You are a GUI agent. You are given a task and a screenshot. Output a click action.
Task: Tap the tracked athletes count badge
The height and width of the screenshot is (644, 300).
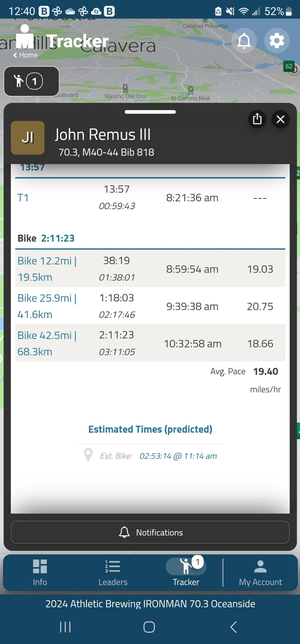[31, 81]
